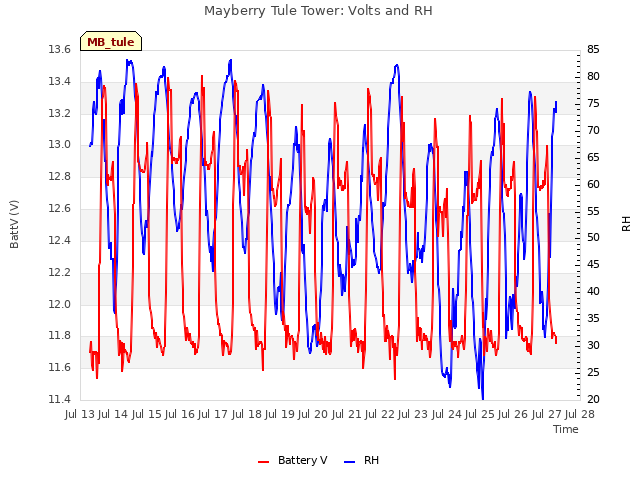Image resolution: width=640 pixels, height=480 pixels.
Task: Click the 11.8 voltage tick label
Action: (x=60, y=336)
